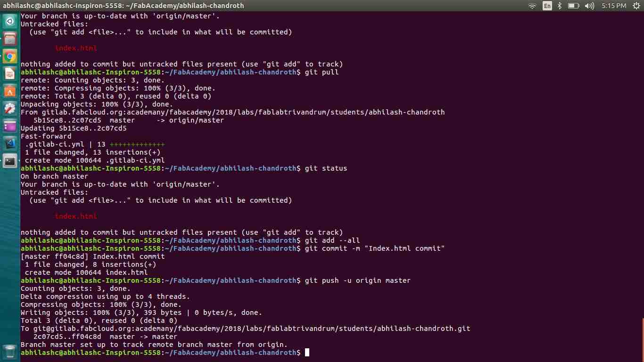Click 'Writing objects: 100% (3/3), 393 bytes' line

click(x=141, y=313)
